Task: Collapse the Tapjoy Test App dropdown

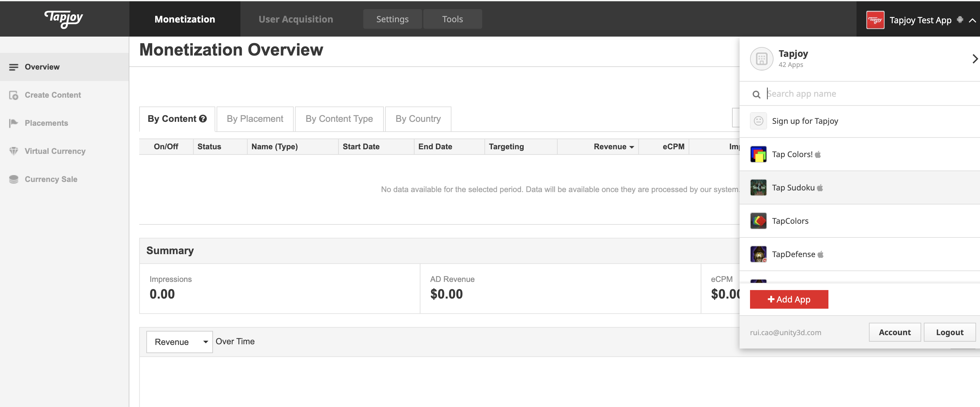Action: [x=972, y=20]
